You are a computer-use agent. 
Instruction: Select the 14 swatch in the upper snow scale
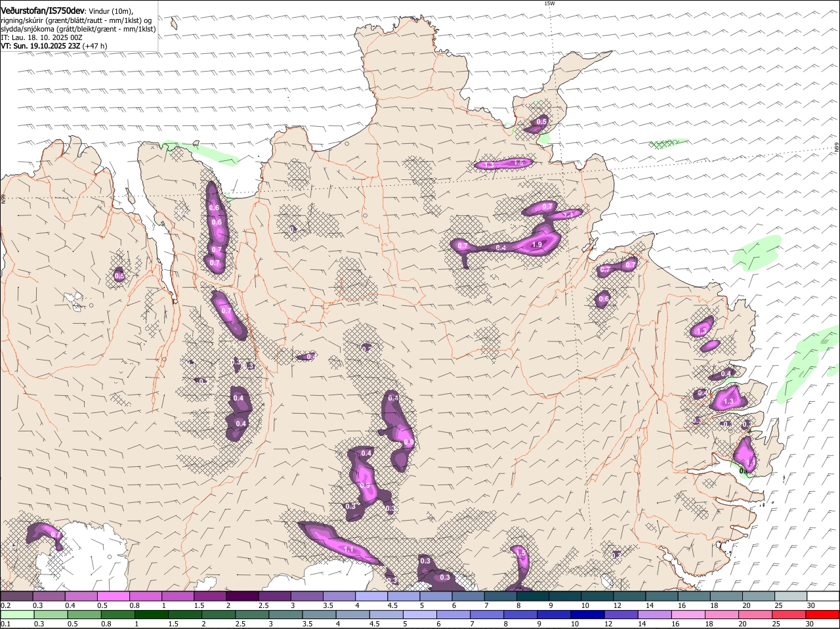(661, 596)
